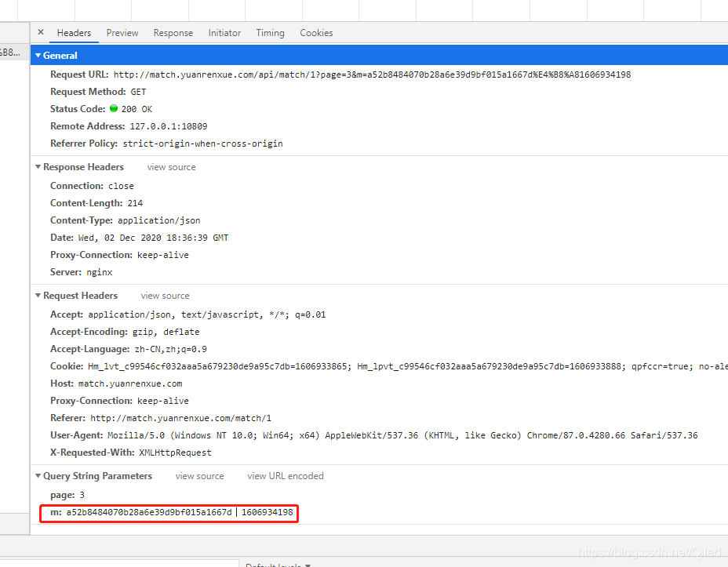Click the Request URL value
This screenshot has width=728, height=567.
click(x=372, y=75)
